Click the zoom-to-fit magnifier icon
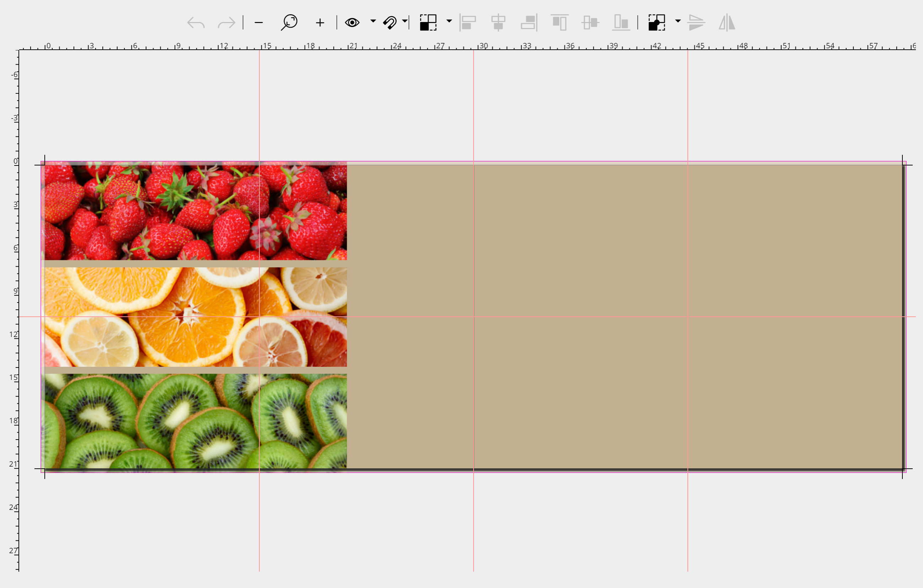The image size is (923, 588). pos(289,23)
